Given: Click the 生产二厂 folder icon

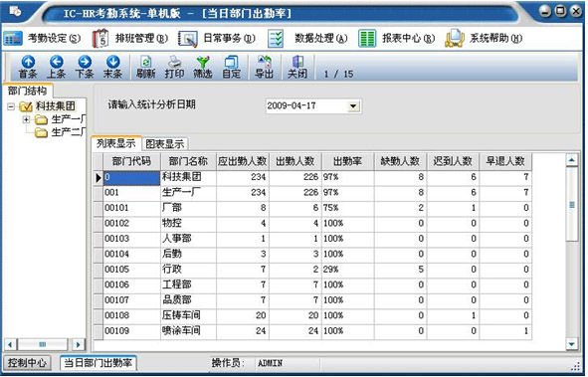Looking at the screenshot, I should click(x=41, y=132).
